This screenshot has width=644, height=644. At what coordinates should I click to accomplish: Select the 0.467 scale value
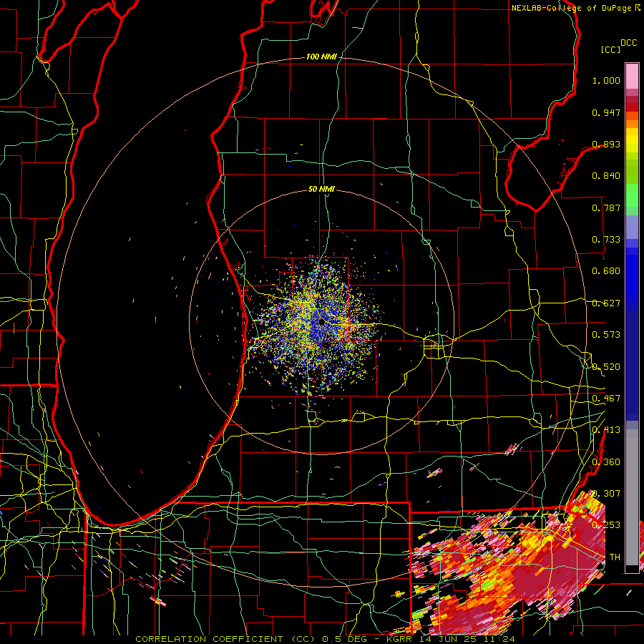pyautogui.click(x=606, y=399)
